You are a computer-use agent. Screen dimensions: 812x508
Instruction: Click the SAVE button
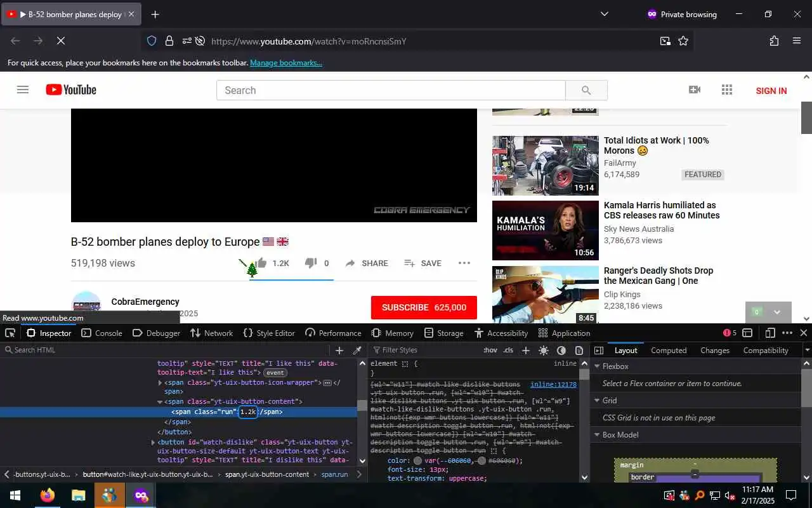point(422,263)
